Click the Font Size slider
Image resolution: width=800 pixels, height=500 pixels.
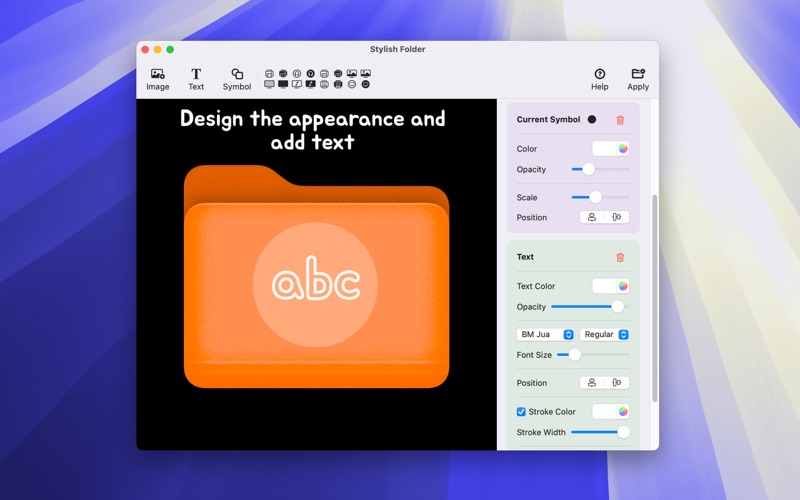[x=593, y=354]
